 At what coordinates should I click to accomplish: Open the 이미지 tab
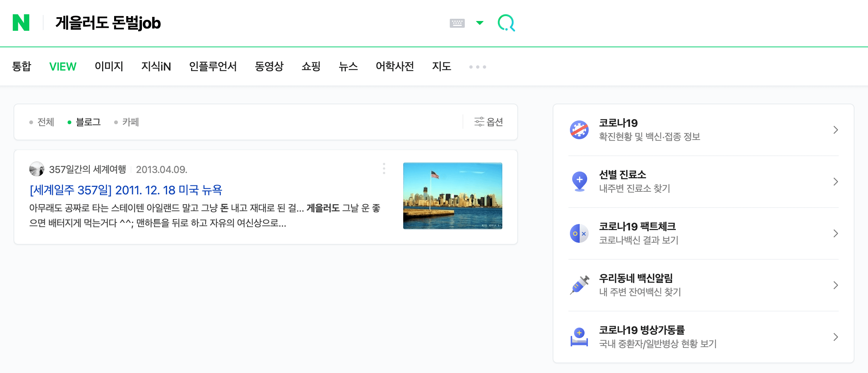pyautogui.click(x=109, y=66)
